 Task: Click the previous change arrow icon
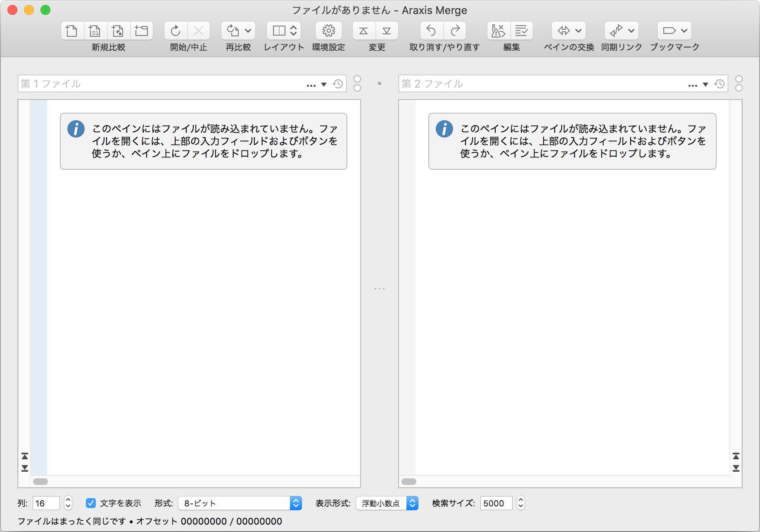tap(363, 31)
